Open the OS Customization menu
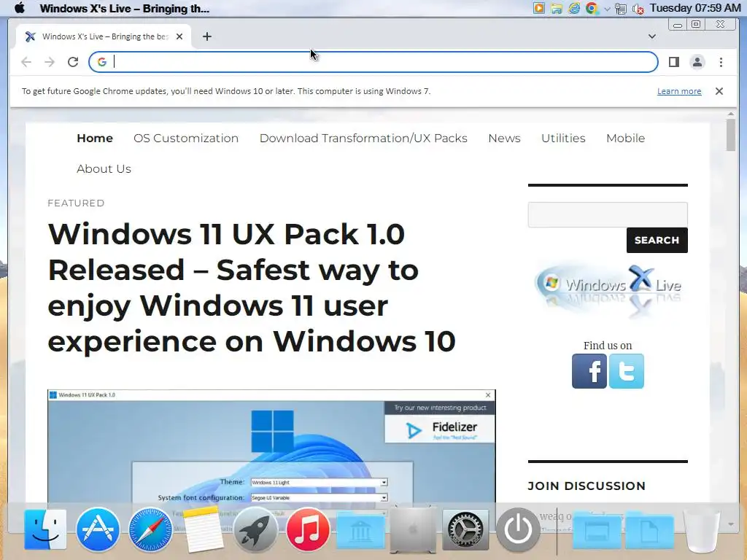Image resolution: width=747 pixels, height=560 pixels. (186, 138)
